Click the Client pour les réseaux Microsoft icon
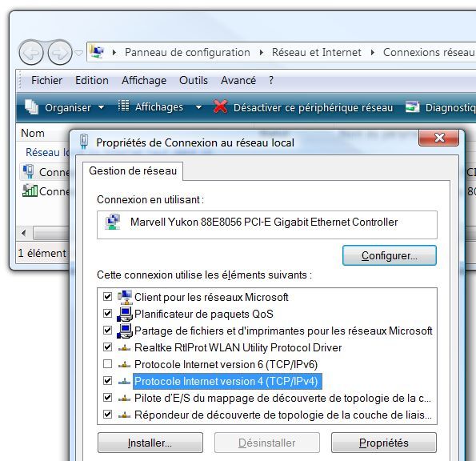This screenshot has height=461, width=476. (125, 297)
